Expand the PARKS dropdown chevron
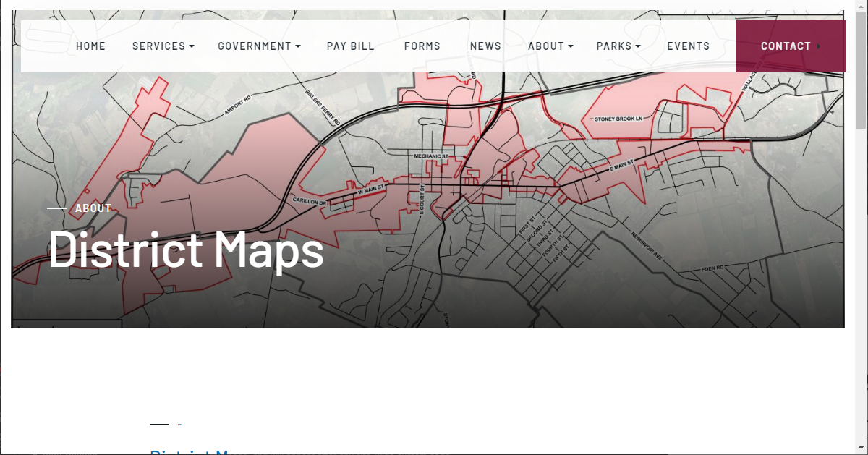The height and width of the screenshot is (455, 868). click(x=637, y=46)
